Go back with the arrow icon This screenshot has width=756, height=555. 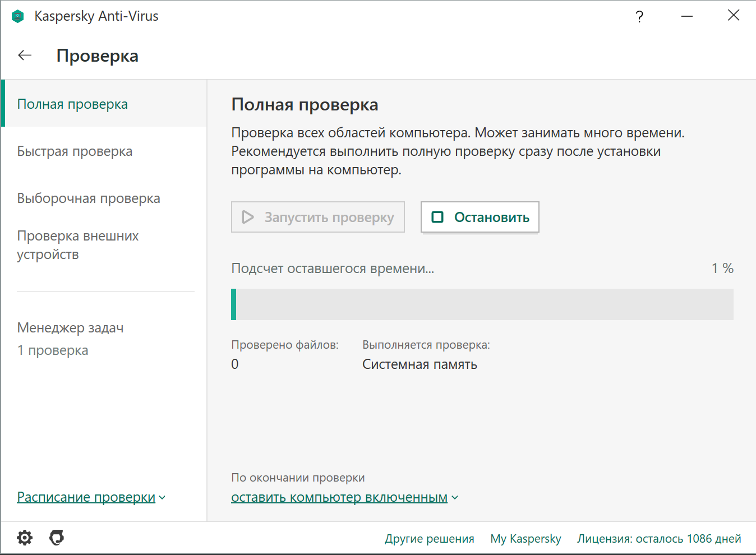coord(25,55)
